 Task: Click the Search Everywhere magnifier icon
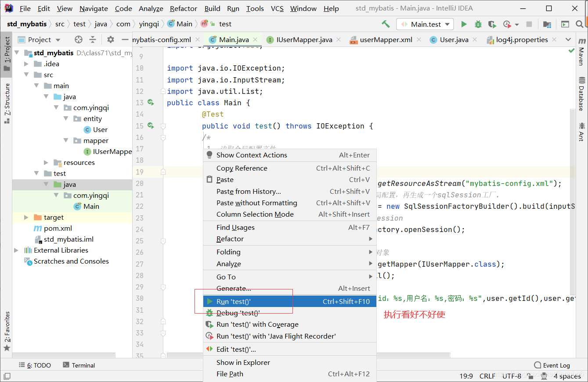coord(580,24)
